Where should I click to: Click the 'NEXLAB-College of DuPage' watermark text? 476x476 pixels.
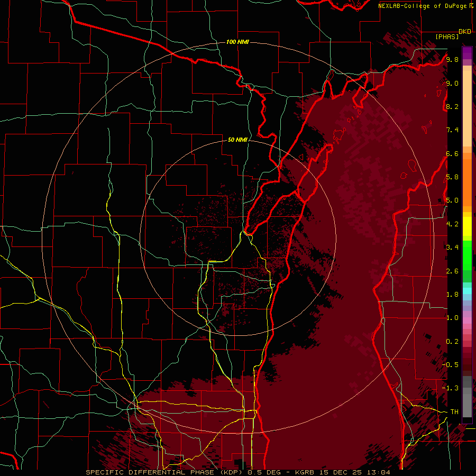click(423, 6)
